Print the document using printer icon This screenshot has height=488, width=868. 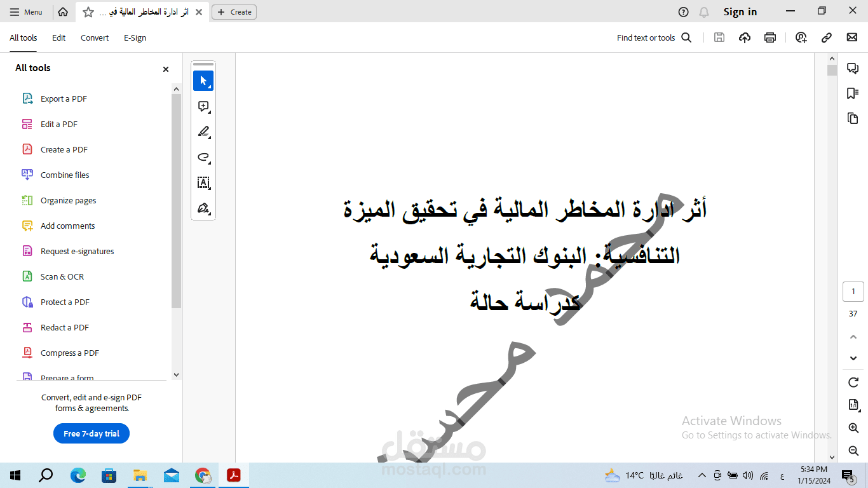point(770,37)
